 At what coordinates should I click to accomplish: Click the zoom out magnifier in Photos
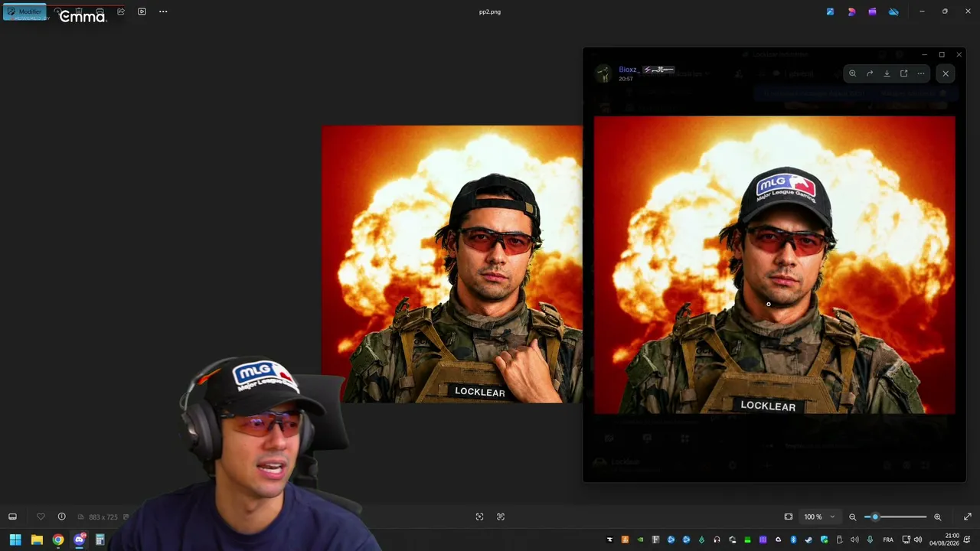click(852, 517)
